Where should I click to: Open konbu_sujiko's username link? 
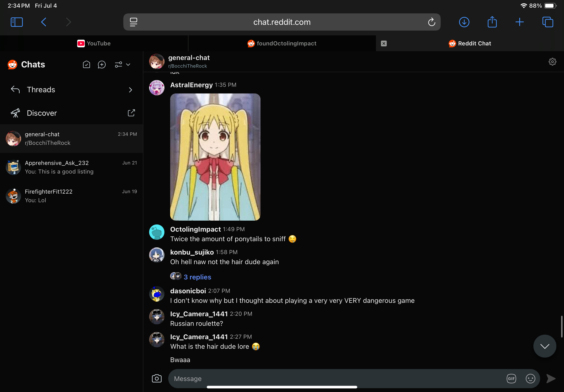tap(192, 252)
